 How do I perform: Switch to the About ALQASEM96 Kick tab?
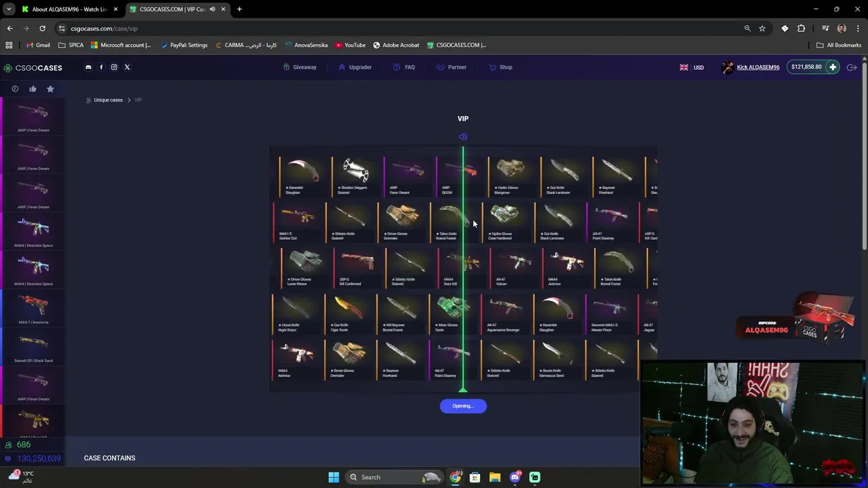69,9
